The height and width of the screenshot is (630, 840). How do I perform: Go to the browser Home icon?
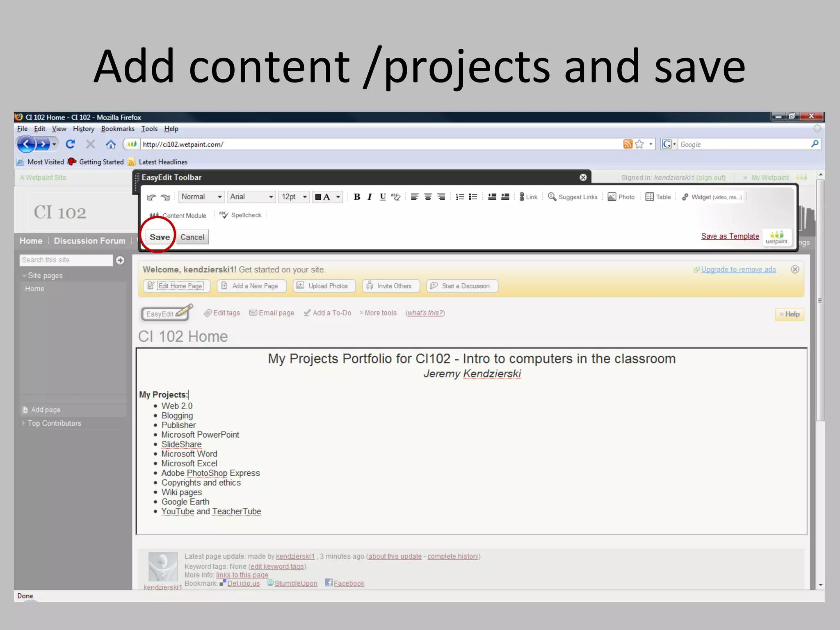click(110, 144)
